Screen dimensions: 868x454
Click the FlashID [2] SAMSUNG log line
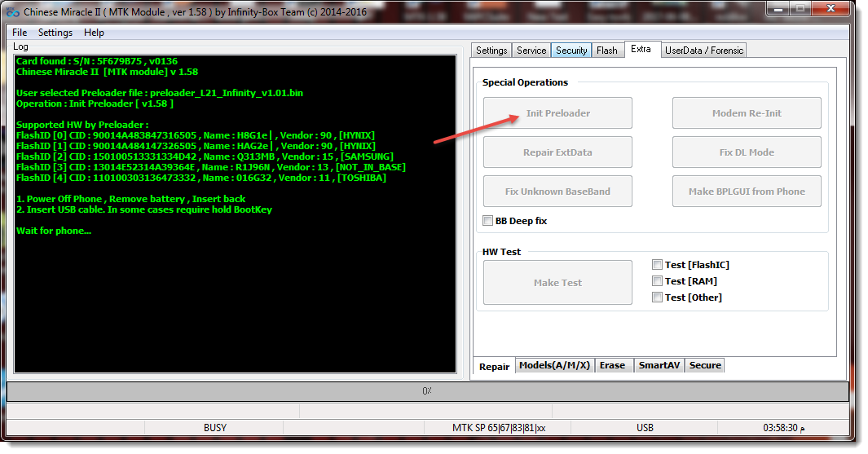tap(205, 156)
